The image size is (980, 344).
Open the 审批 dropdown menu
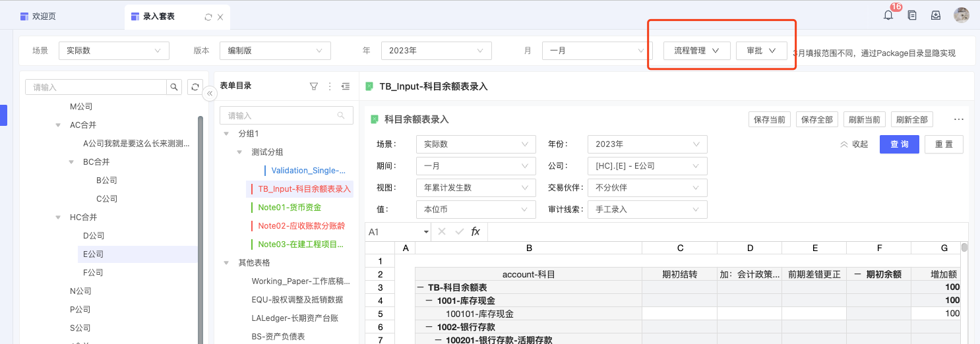click(761, 51)
